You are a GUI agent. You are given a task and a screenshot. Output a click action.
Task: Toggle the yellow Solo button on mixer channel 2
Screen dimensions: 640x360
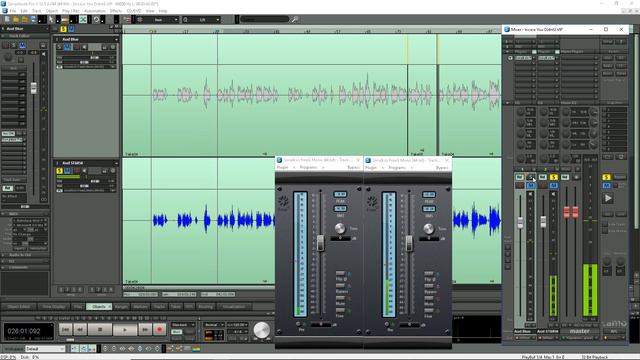point(553,177)
